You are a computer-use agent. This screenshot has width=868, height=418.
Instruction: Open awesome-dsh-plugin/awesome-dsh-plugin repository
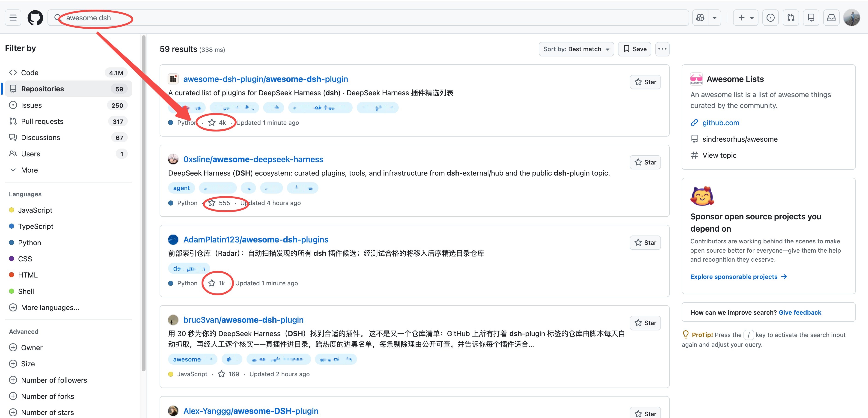265,79
